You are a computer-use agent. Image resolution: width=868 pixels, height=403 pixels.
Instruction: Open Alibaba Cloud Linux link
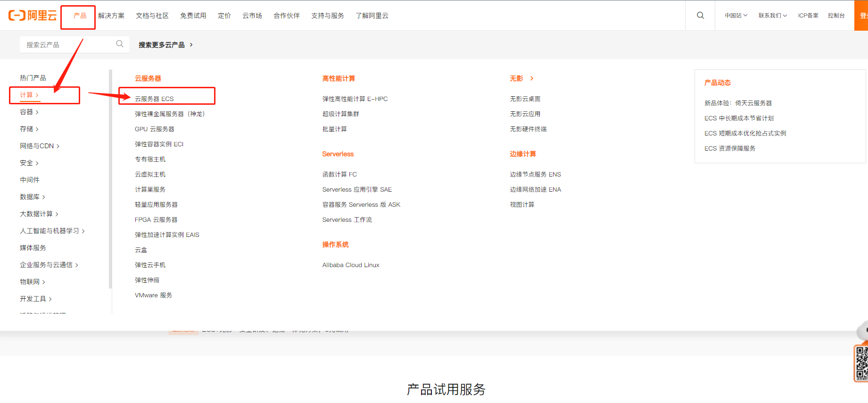pos(351,265)
